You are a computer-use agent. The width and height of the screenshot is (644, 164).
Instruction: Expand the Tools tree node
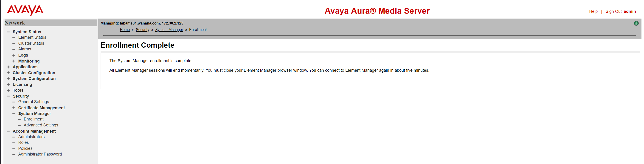(8, 90)
